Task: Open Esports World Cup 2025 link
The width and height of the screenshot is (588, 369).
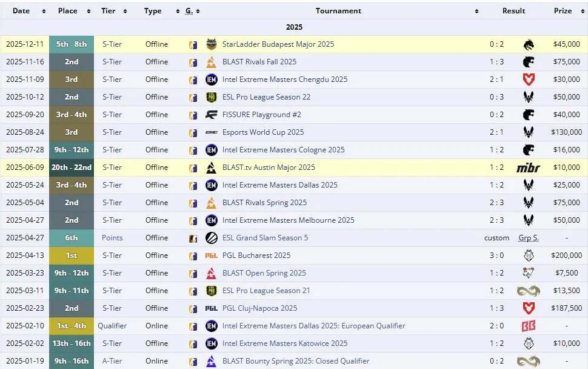Action: (x=263, y=132)
